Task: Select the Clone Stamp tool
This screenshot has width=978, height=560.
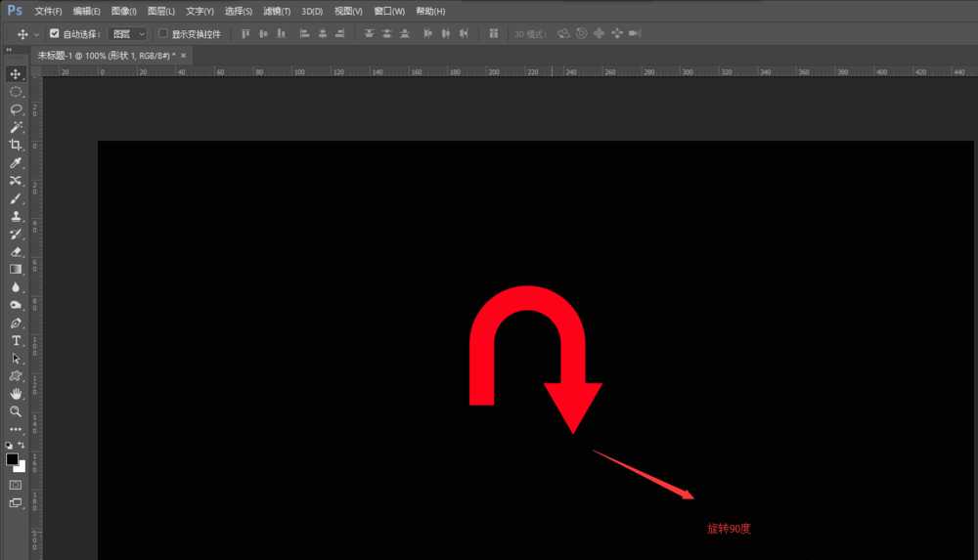Action: point(16,216)
